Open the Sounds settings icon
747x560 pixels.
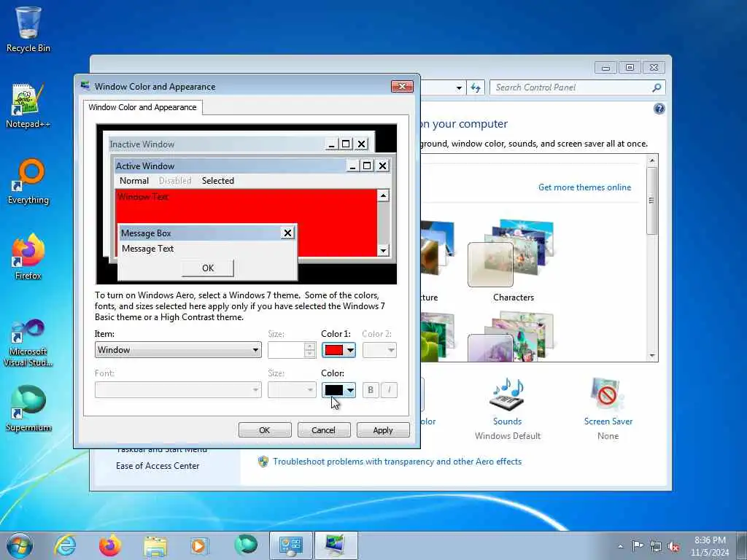(508, 394)
